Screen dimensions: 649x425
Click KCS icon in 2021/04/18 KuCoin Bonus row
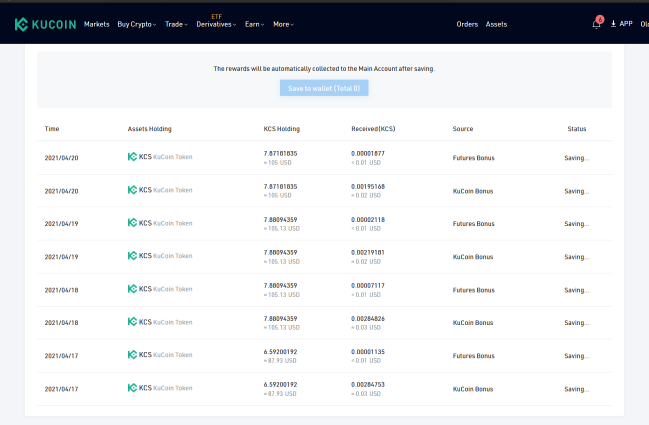132,322
